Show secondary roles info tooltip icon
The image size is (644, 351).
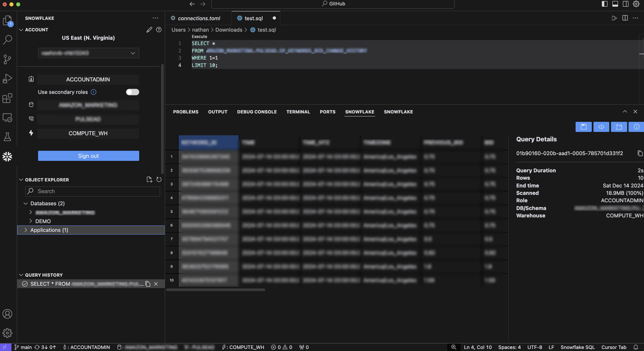tap(94, 92)
